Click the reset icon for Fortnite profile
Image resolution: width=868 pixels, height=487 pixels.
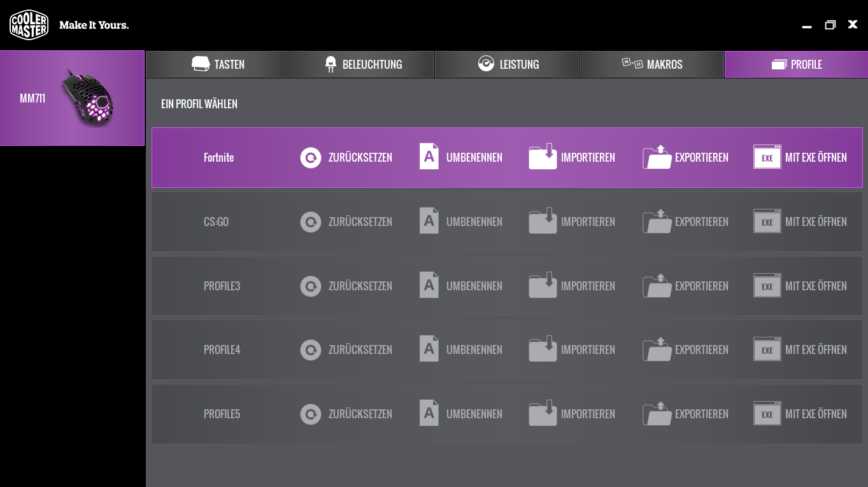pyautogui.click(x=311, y=157)
